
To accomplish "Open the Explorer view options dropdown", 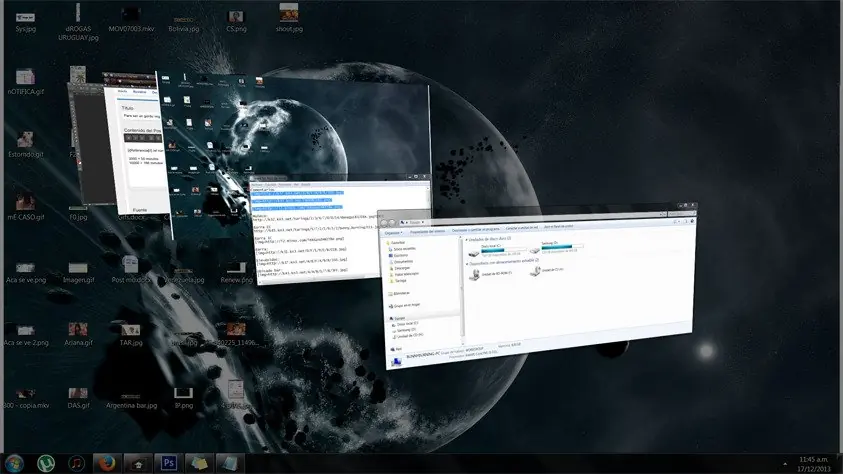I will (x=677, y=221).
